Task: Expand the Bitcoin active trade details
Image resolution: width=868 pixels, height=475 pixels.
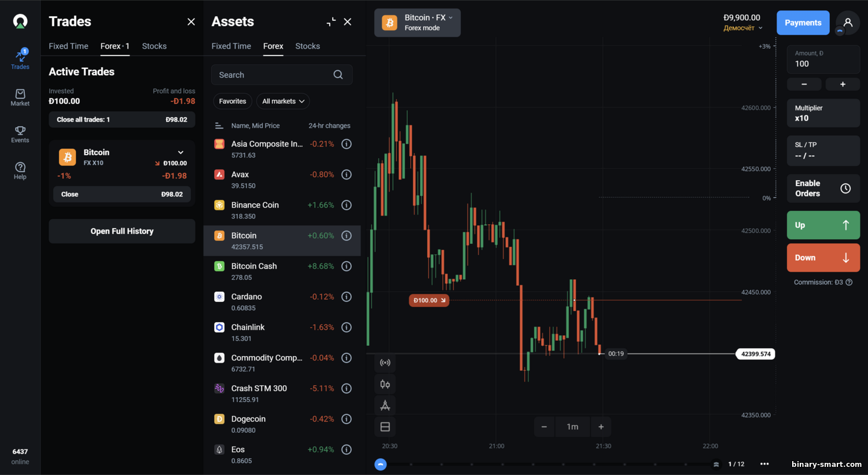Action: (x=181, y=152)
